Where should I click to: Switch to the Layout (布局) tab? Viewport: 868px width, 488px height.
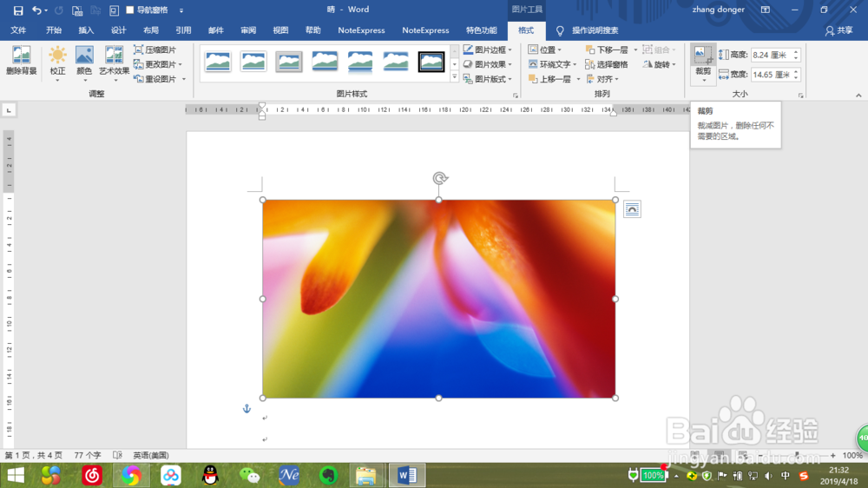[x=150, y=30]
